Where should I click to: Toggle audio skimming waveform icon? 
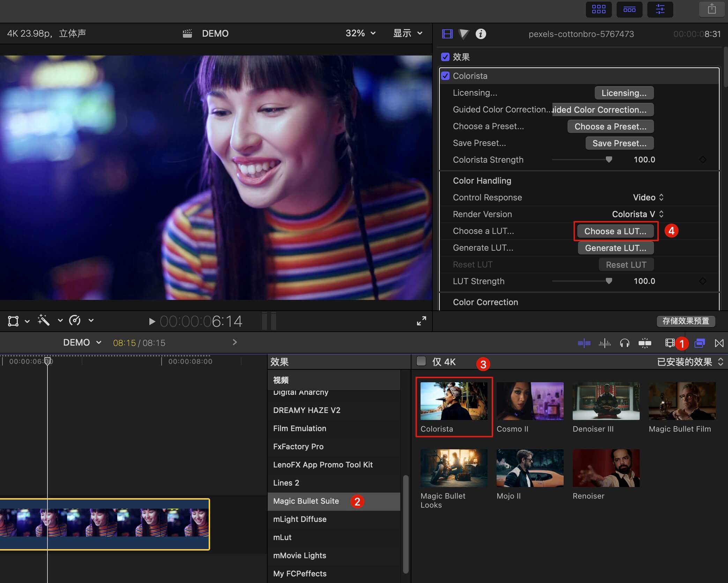click(x=604, y=343)
